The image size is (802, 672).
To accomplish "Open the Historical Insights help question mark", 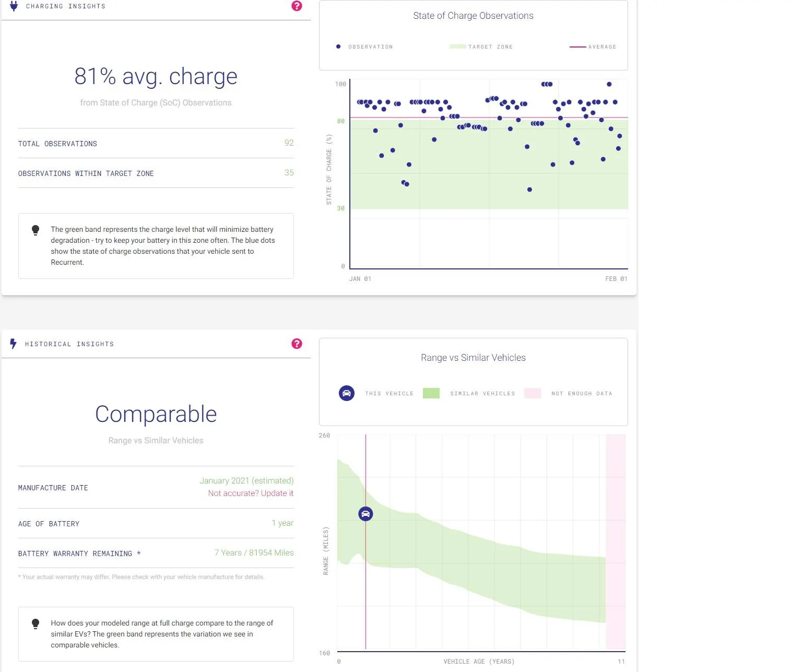I will coord(297,344).
